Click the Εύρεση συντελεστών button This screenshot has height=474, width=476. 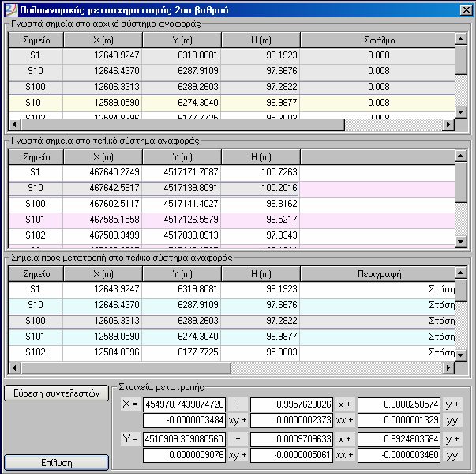tap(57, 393)
